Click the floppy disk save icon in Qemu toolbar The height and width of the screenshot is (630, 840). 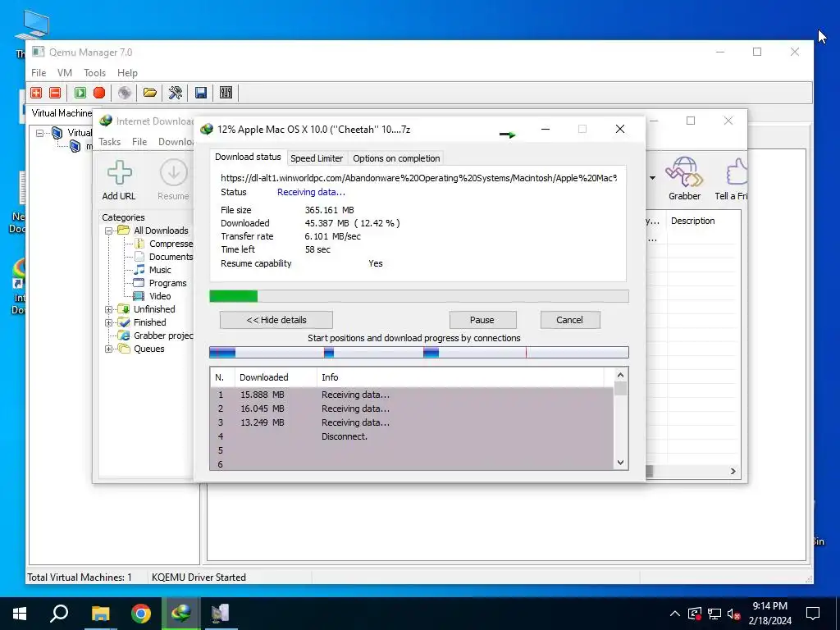click(201, 93)
